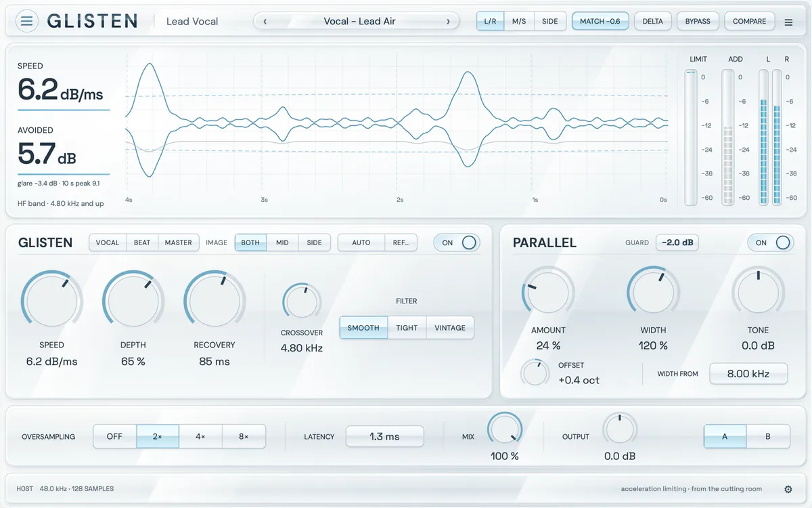Click the AUTO button
This screenshot has height=508, width=812.
click(x=361, y=242)
